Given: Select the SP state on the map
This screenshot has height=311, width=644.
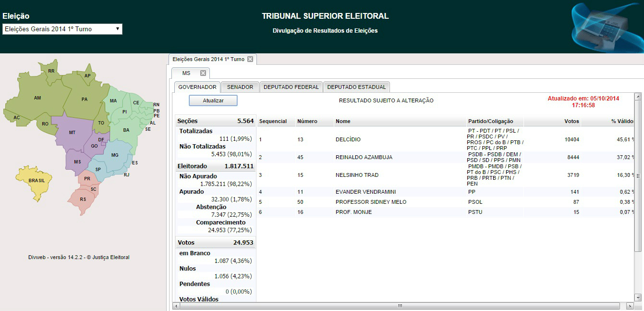Looking at the screenshot, I should (x=98, y=169).
